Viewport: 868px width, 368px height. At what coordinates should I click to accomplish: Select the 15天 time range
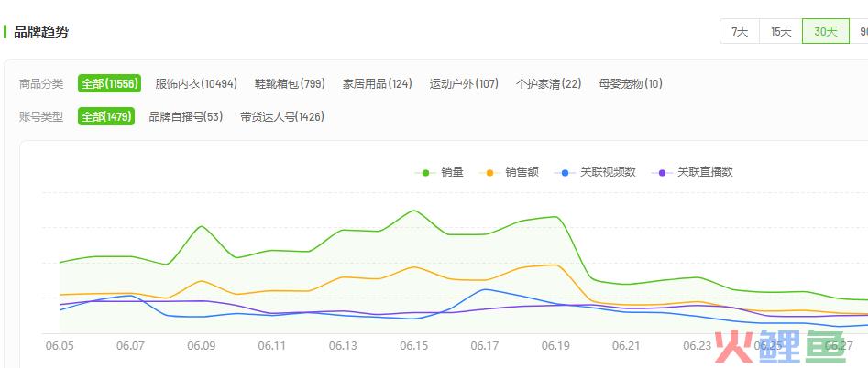click(781, 31)
